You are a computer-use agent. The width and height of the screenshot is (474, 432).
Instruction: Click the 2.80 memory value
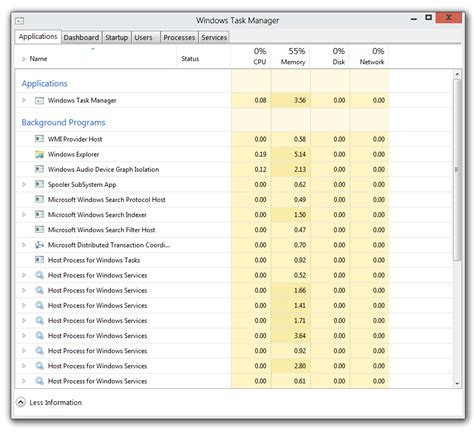[300, 366]
